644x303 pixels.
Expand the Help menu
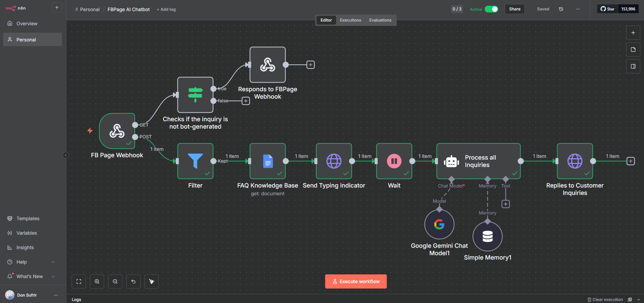tap(53, 262)
